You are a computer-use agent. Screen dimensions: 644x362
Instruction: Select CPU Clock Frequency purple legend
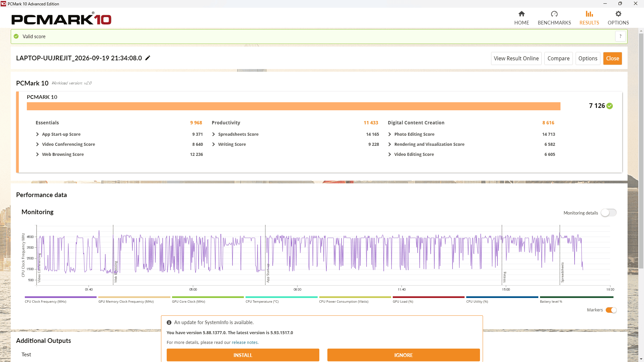[x=60, y=300]
